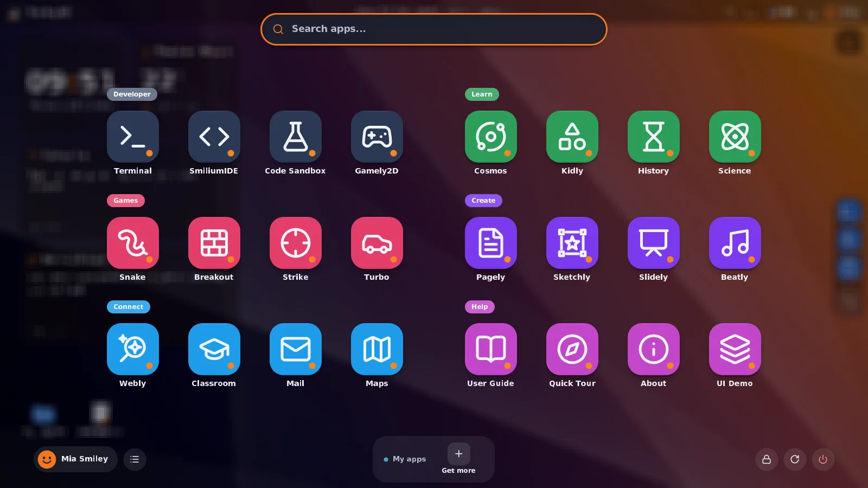
Task: Launch SmiliumIDE
Action: coord(214,137)
